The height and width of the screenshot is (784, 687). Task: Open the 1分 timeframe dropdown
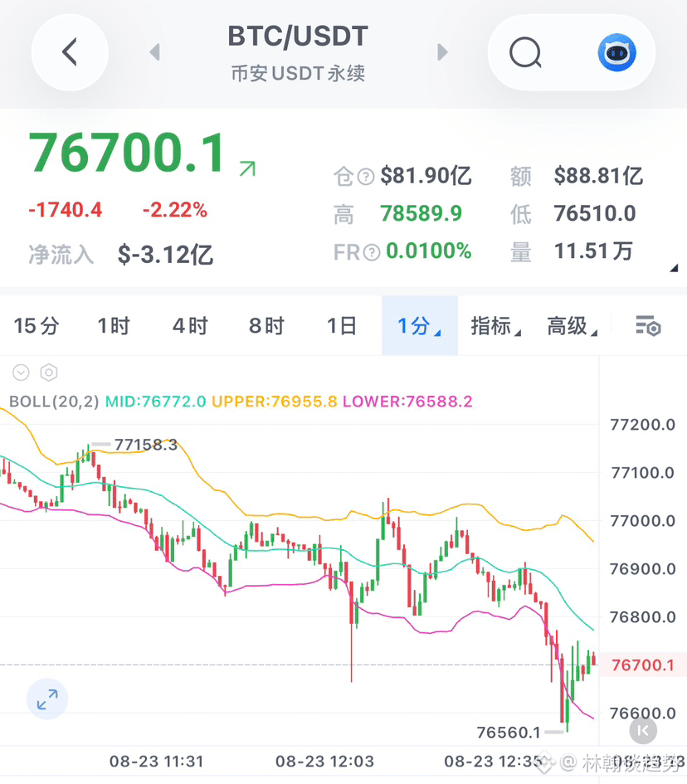[420, 325]
